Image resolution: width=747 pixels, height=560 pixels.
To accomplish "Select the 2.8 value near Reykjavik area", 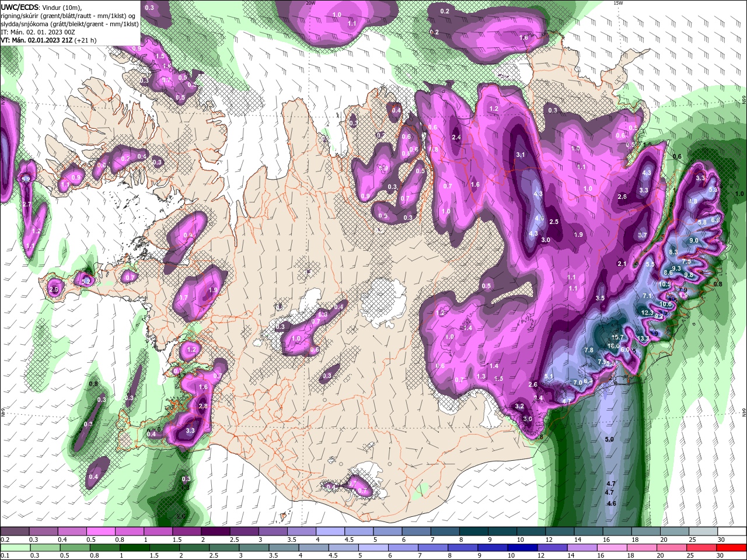I will [203, 406].
